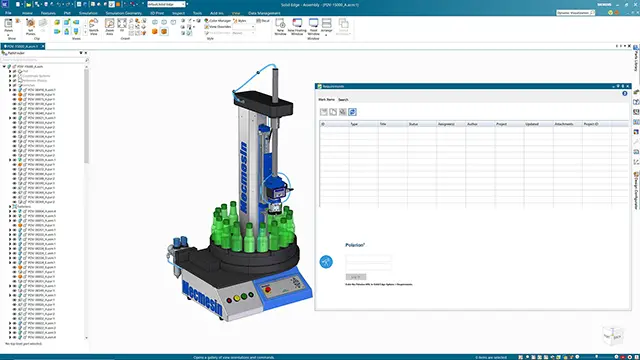Click the Arrange windows icon
Screen dimensions: 640x360
327,27
